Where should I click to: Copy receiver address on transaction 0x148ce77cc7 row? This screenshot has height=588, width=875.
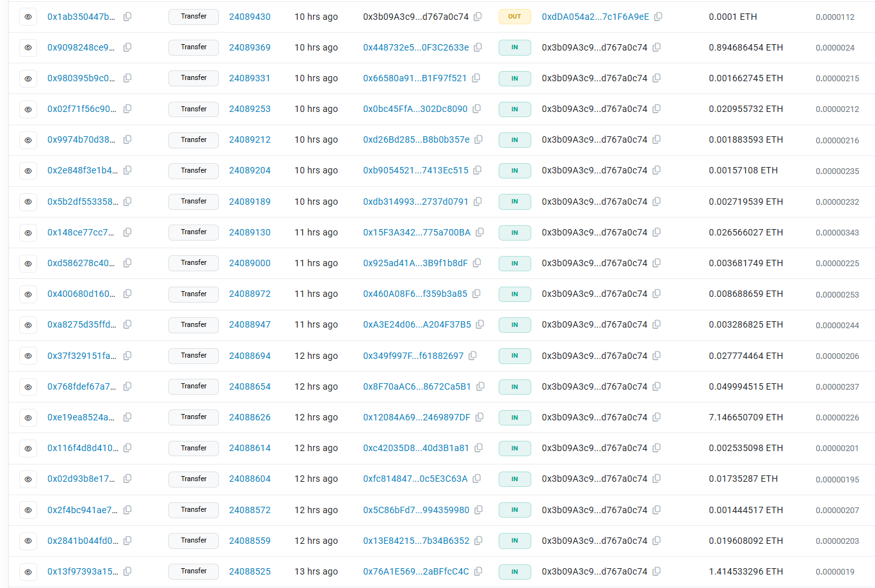pos(656,233)
